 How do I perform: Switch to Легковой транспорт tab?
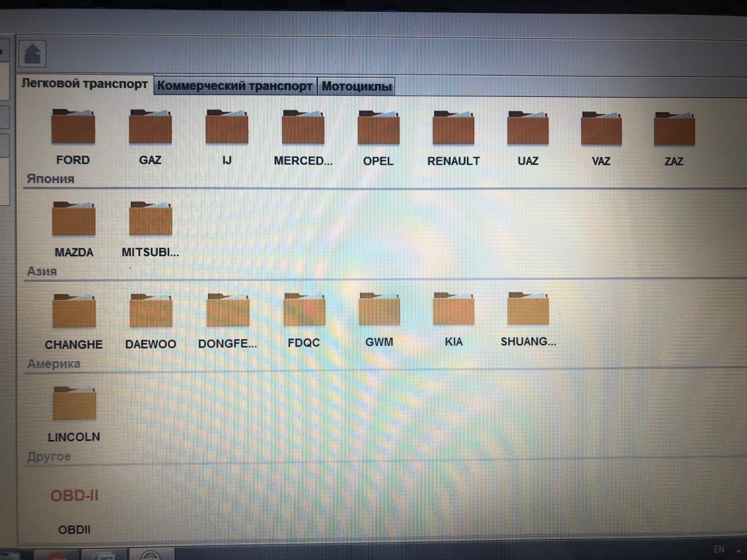tap(85, 84)
